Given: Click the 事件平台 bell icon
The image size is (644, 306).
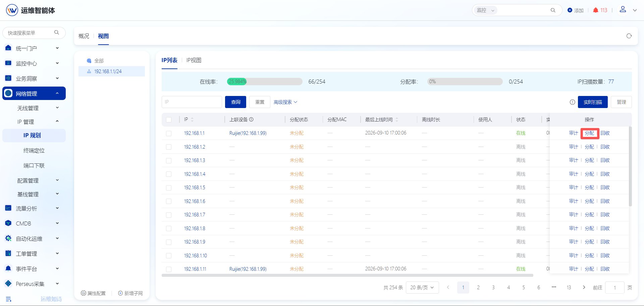Looking at the screenshot, I should pyautogui.click(x=8, y=268).
